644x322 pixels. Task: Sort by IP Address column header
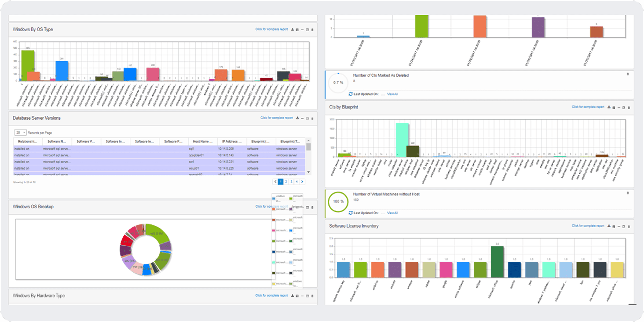click(x=232, y=141)
